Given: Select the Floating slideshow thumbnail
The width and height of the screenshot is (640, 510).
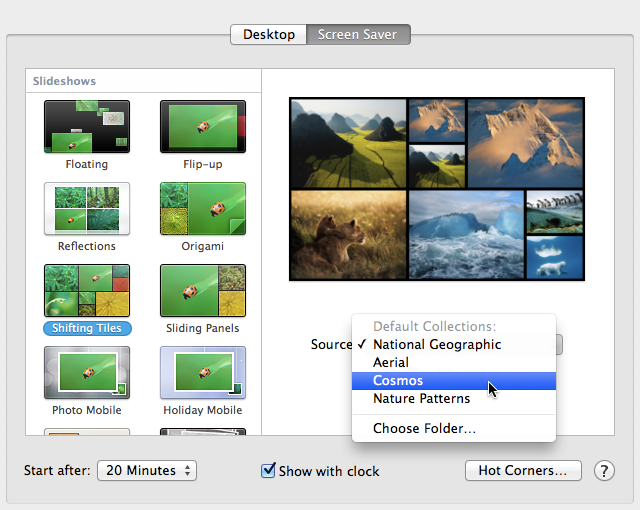Looking at the screenshot, I should coord(87,127).
